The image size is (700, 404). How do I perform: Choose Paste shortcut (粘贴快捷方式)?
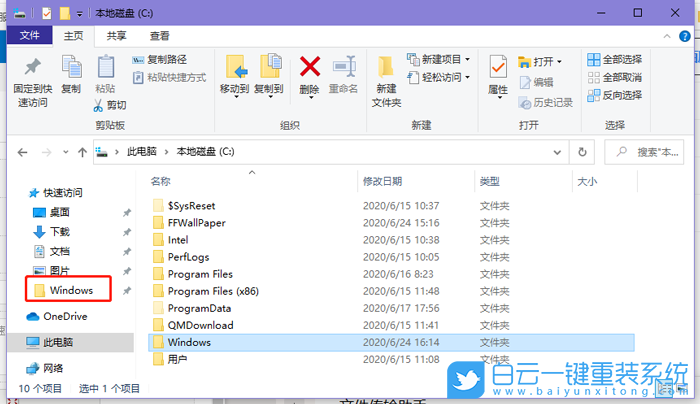169,78
